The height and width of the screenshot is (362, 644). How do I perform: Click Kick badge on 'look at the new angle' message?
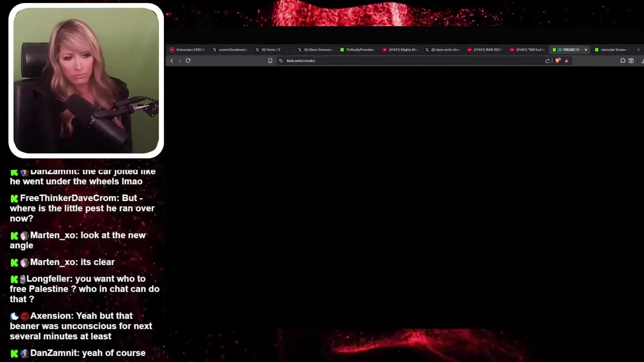pos(14,236)
